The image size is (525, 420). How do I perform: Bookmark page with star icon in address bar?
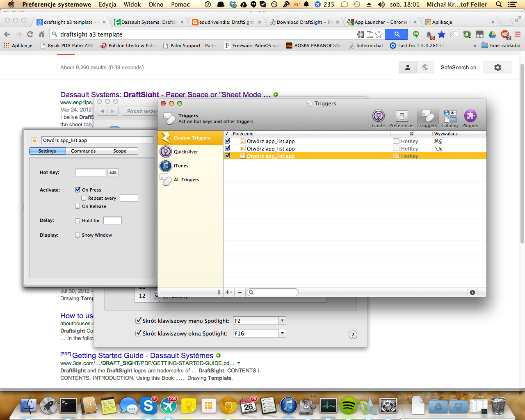[x=379, y=34]
